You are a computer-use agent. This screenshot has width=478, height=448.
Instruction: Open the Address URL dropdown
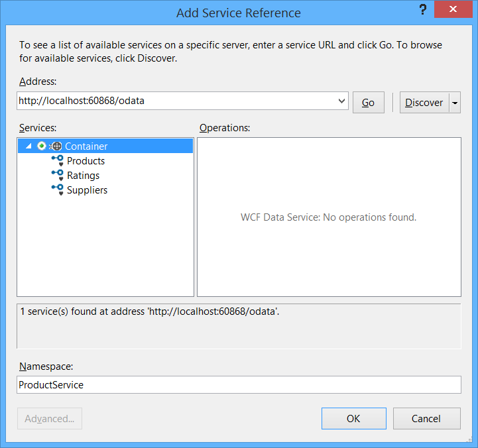tap(342, 101)
